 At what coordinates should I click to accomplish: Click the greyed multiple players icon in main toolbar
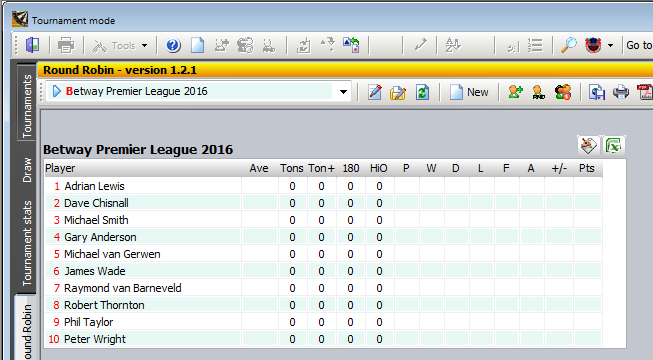pyautogui.click(x=245, y=45)
